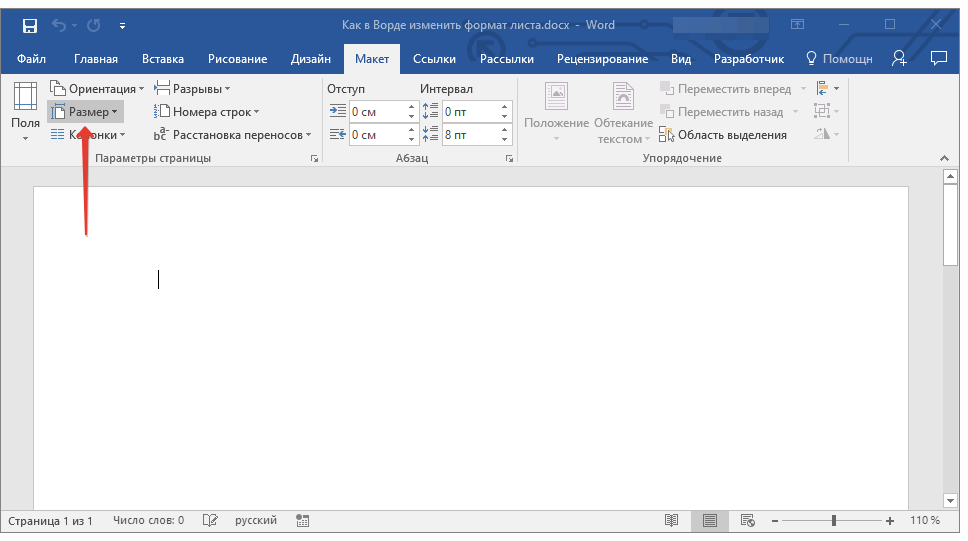Launch Параметры страницы dialog launcher
This screenshot has width=968, height=541.
point(314,159)
